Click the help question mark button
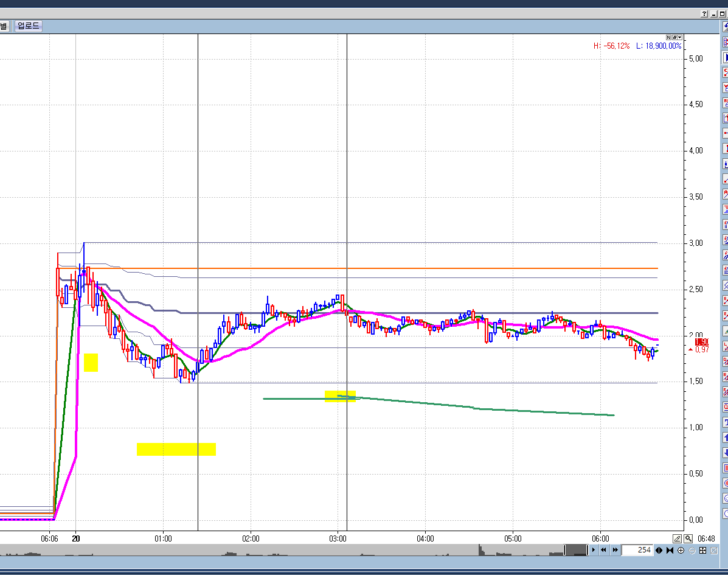 click(704, 13)
